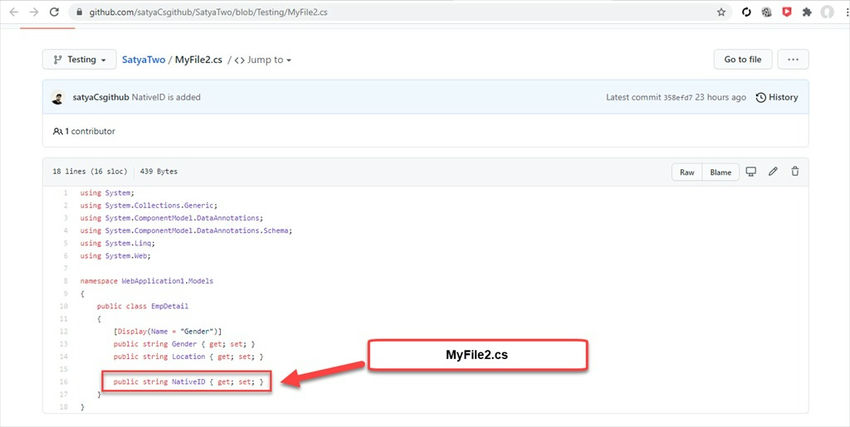Open the browser profile avatar
Viewport: 850px width, 427px height.
click(827, 12)
